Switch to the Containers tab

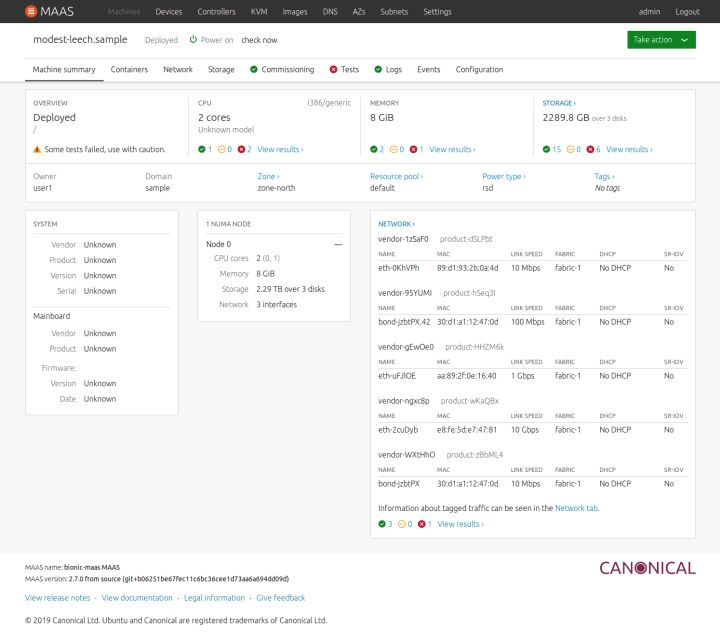click(129, 69)
